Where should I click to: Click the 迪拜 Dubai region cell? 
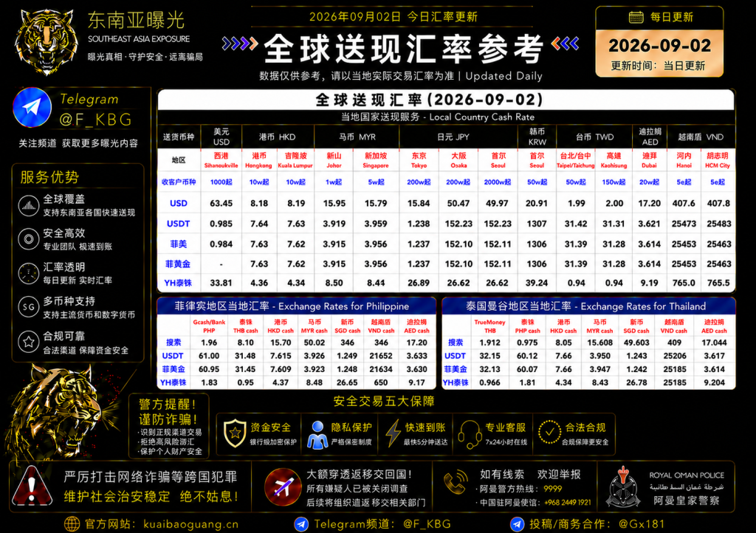click(x=649, y=160)
